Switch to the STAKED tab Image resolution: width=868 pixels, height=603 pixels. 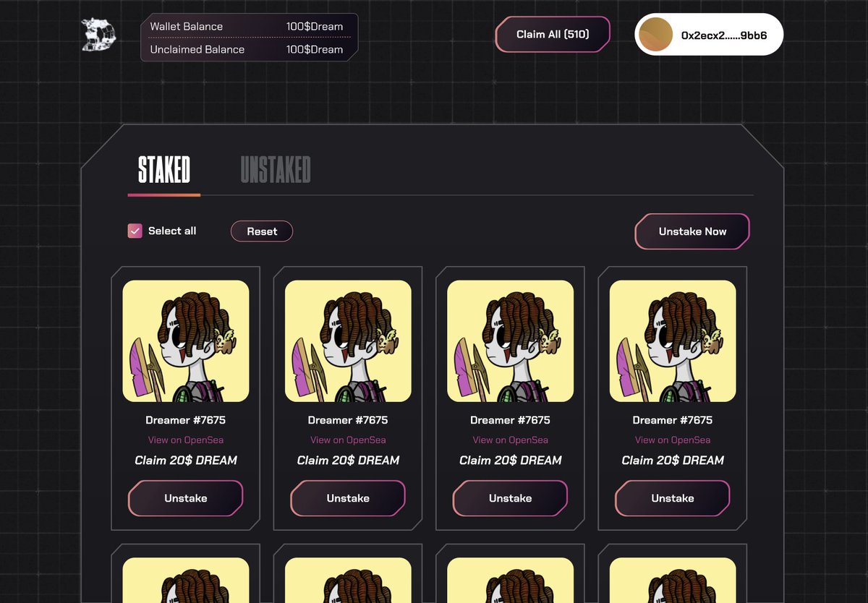164,170
